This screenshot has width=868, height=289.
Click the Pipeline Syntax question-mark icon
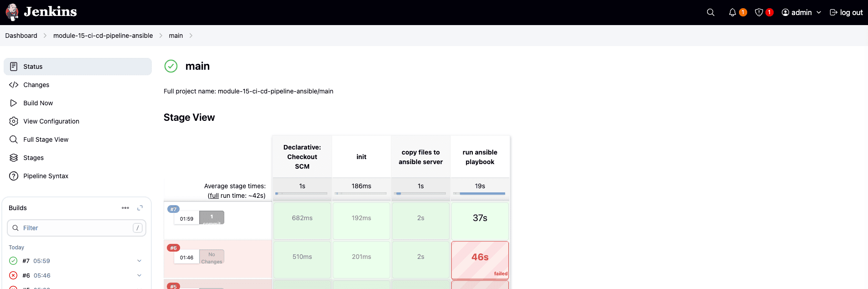click(x=14, y=176)
